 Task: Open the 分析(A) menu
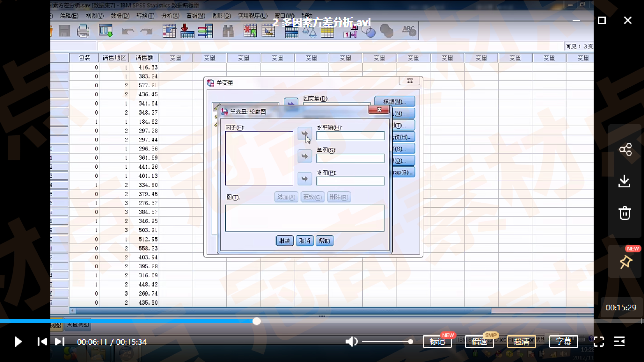(170, 16)
